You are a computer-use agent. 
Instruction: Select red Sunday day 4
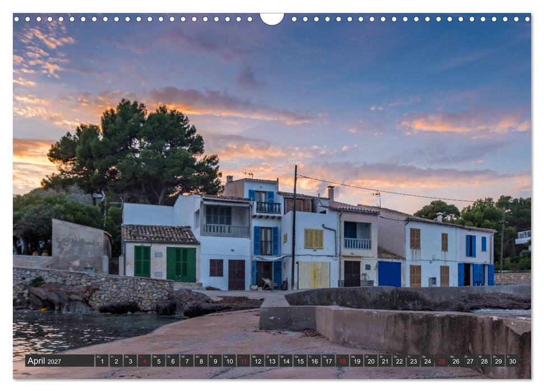(145, 361)
